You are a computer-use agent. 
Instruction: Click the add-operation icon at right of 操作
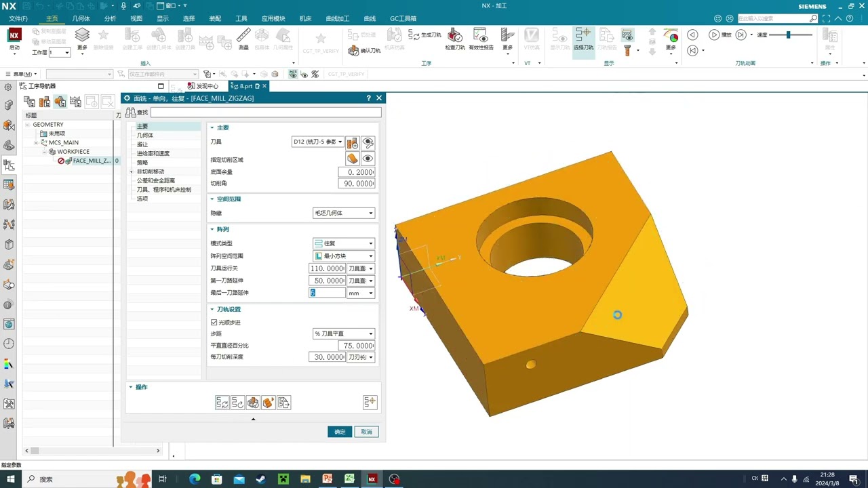pyautogui.click(x=370, y=403)
